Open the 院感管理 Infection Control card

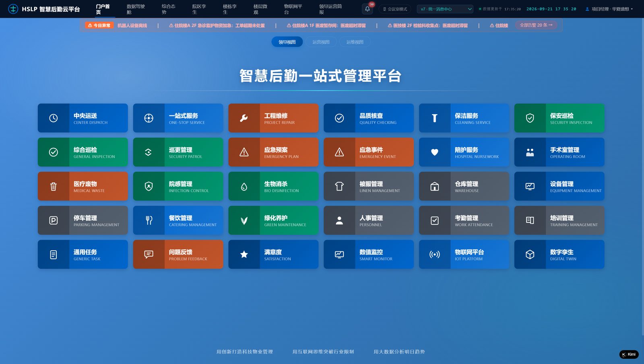178,186
